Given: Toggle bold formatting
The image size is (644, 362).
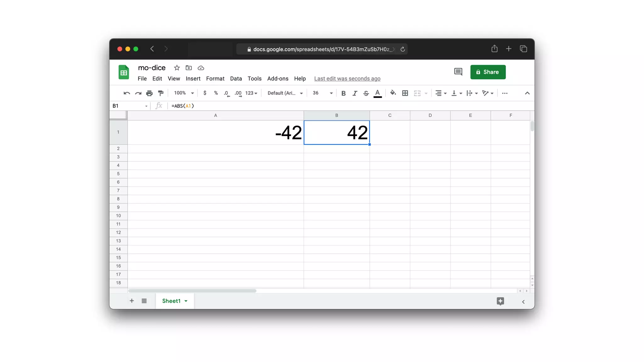Looking at the screenshot, I should tap(343, 93).
